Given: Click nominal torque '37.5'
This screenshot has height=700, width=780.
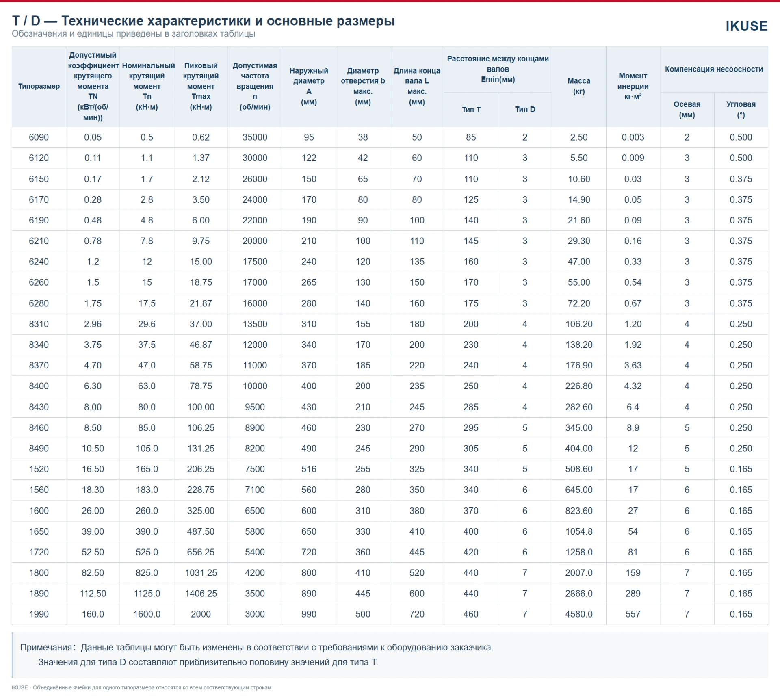Looking at the screenshot, I should 147,345.
